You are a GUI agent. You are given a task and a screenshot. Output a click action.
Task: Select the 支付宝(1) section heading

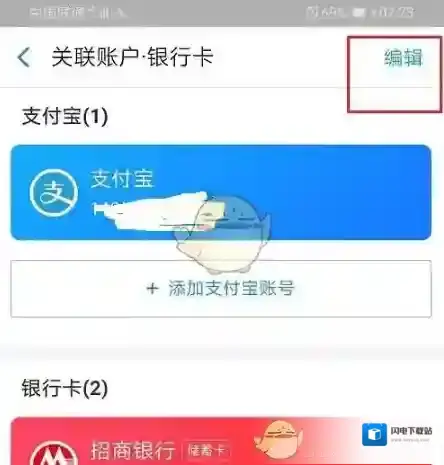(x=65, y=116)
